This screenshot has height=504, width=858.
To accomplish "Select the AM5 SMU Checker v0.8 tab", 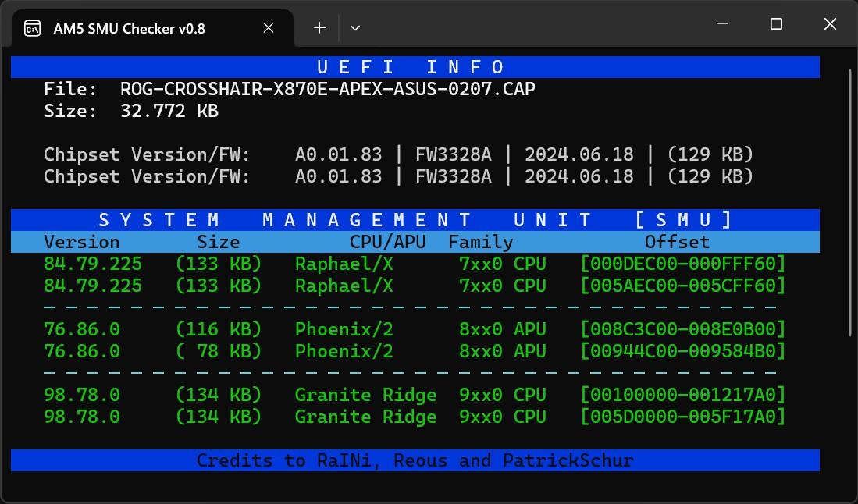I will [x=153, y=28].
